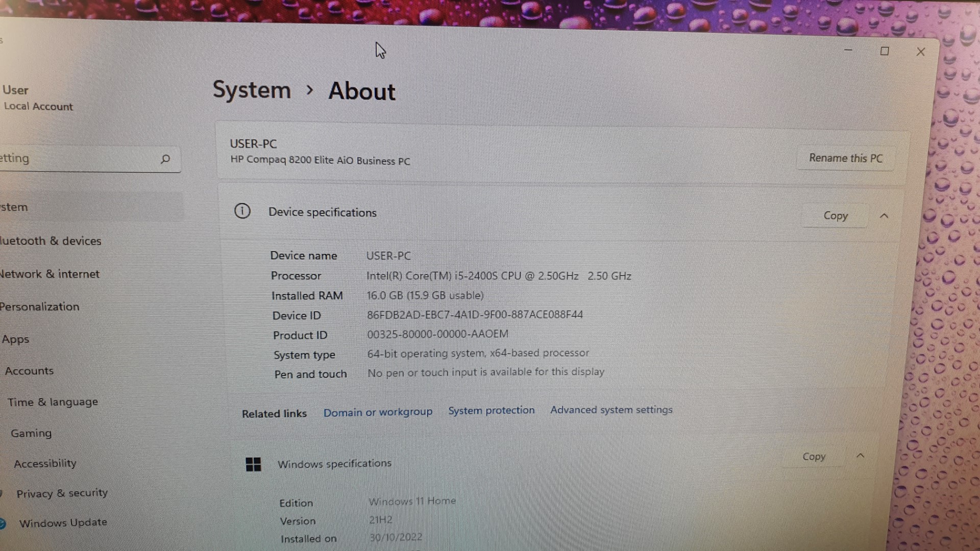Click the Device specifications info icon
Screen dimensions: 980x551
pos(242,211)
